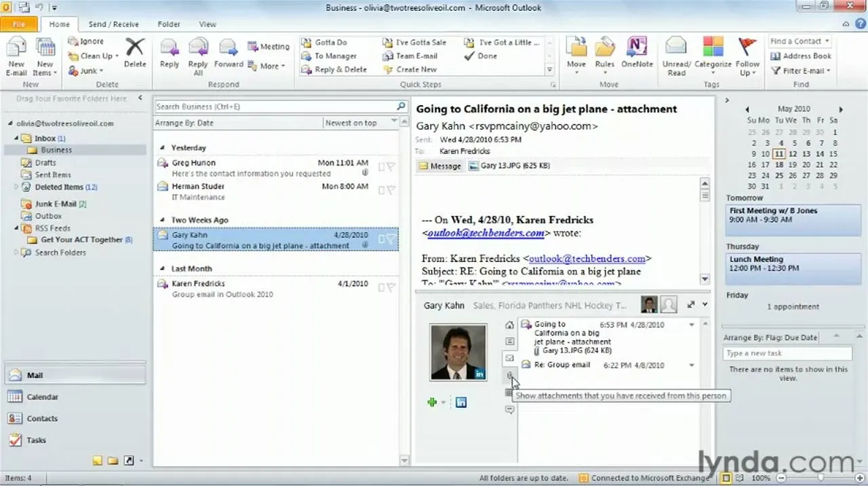Click the green Add contact plus
868x486 pixels.
[432, 403]
